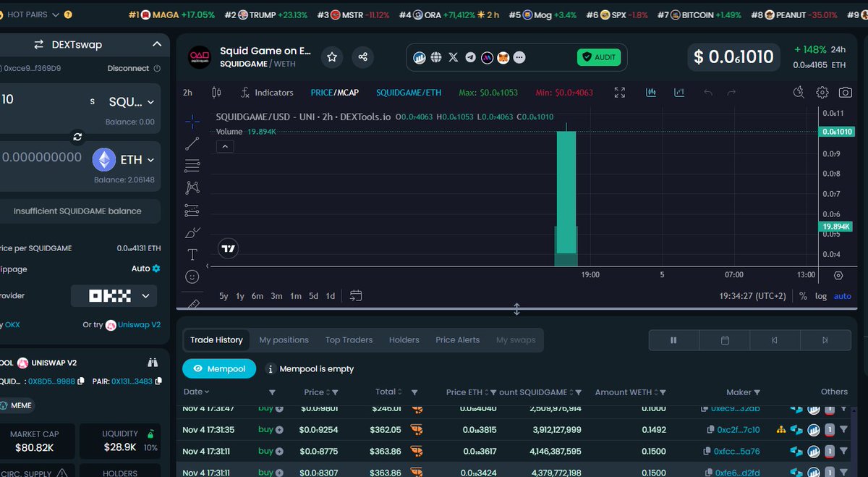Enter chart fullscreen mode icon
This screenshot has width=868, height=477.
tap(620, 93)
